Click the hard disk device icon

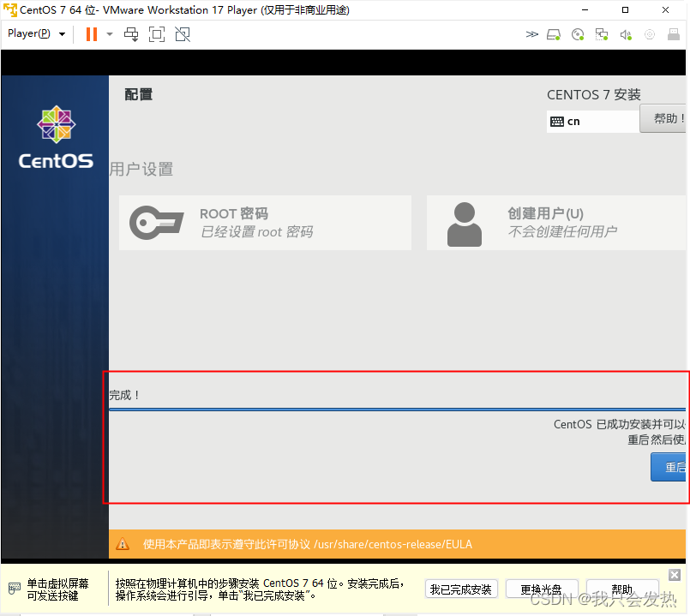coord(554,34)
